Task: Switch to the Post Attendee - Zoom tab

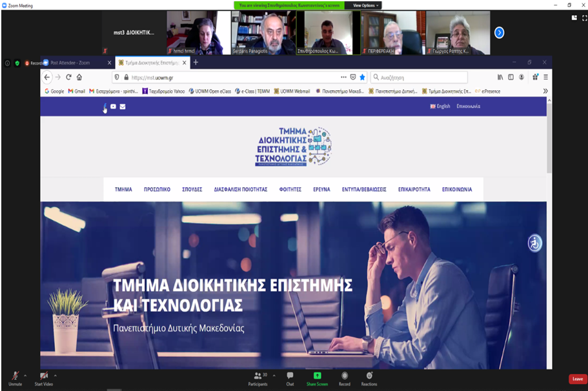Action: coord(76,63)
